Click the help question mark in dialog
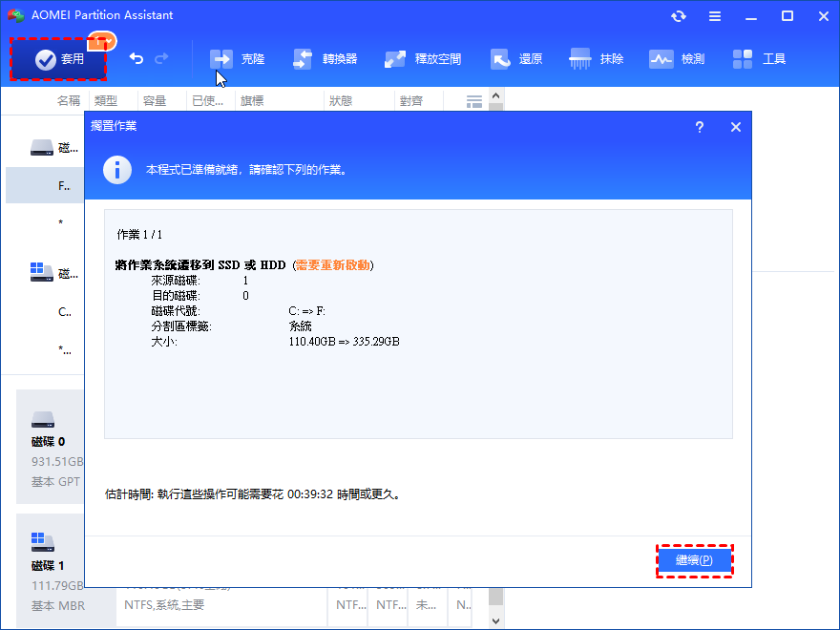The width and height of the screenshot is (840, 630). click(699, 127)
